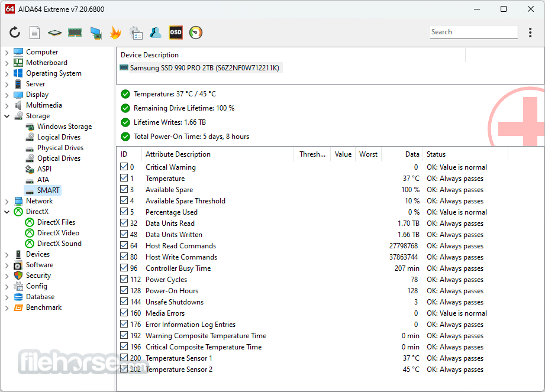Select the Software tree icon
The height and width of the screenshot is (392, 545).
point(18,265)
